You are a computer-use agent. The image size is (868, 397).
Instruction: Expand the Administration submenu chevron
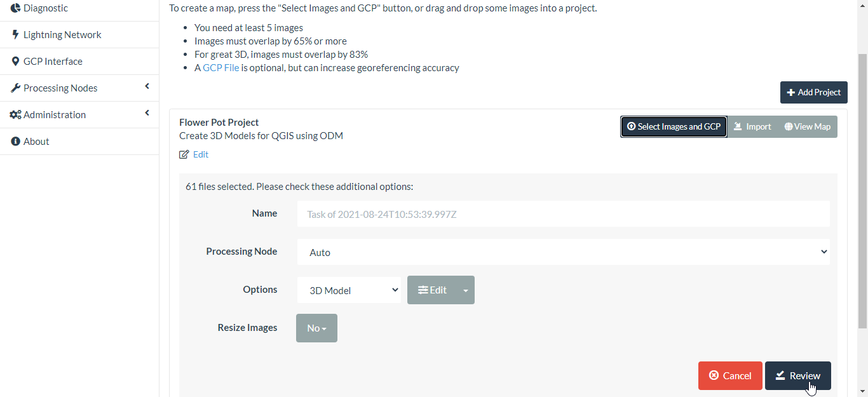[x=147, y=113]
